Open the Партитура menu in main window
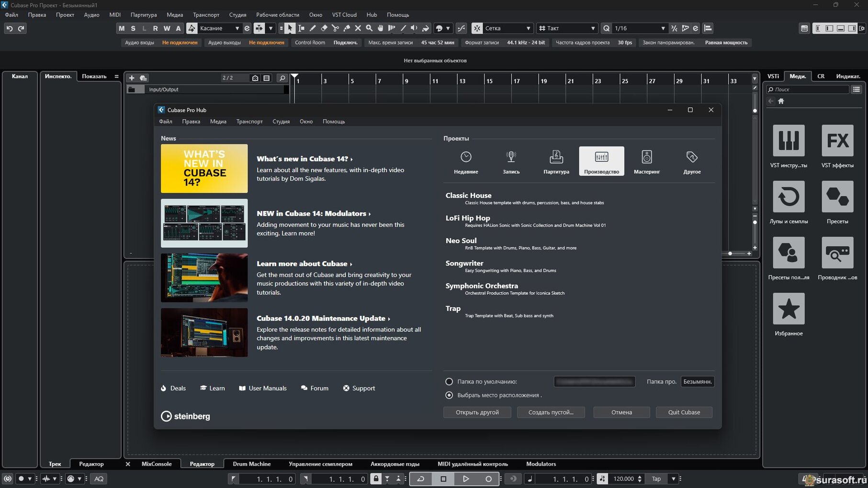Screen dimensions: 868x488 [143, 15]
